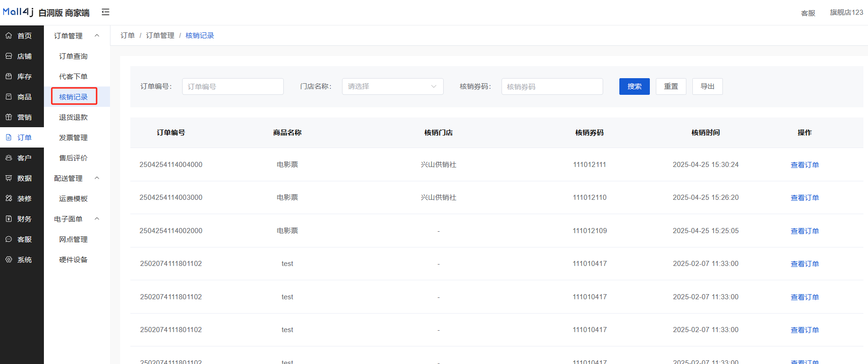Click coupon code 111012110
Screen dimensions: 868x364
[x=589, y=197]
